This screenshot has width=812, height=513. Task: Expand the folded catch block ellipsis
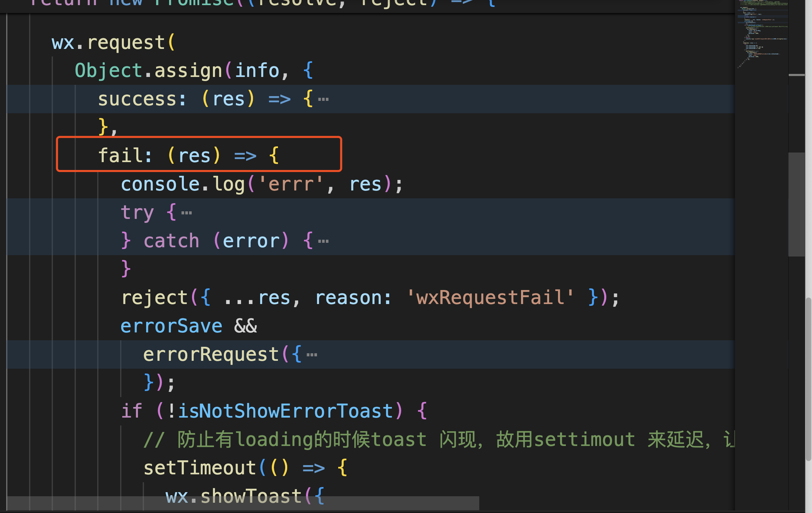tap(323, 241)
